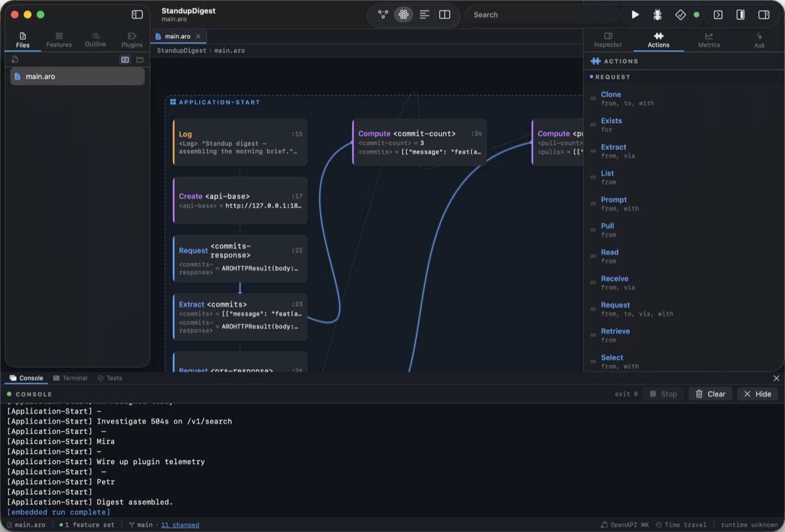Click the diamond checkmark validate icon
Image resolution: width=785 pixels, height=532 pixels.
[x=680, y=15]
